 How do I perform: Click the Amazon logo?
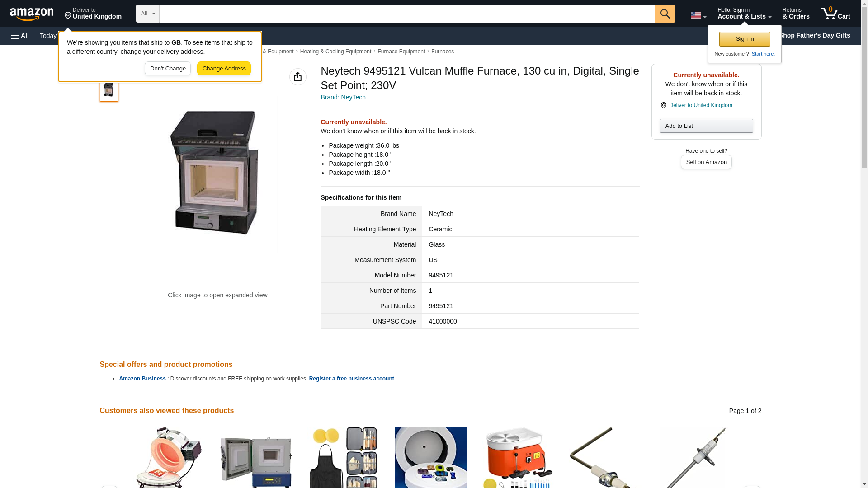point(32,14)
